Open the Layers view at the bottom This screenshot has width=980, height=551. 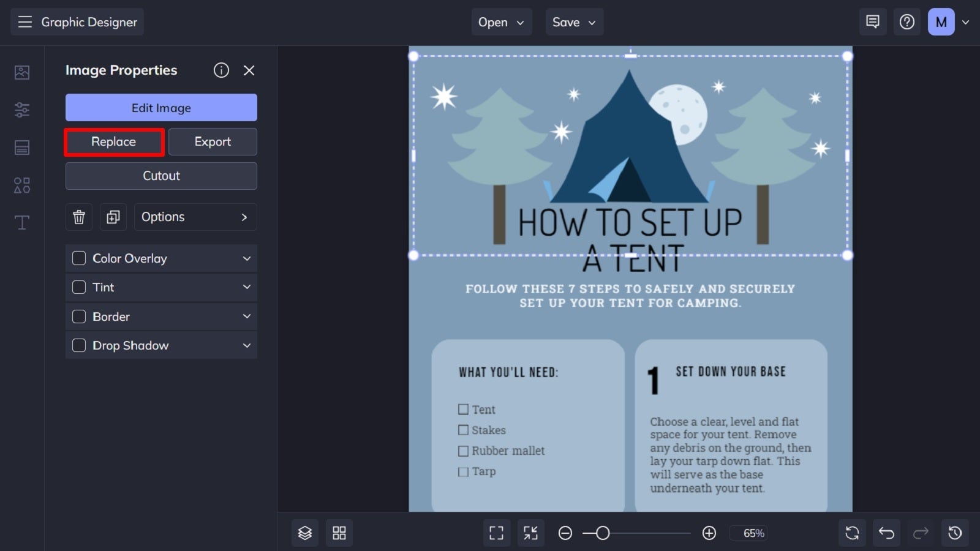pyautogui.click(x=304, y=533)
